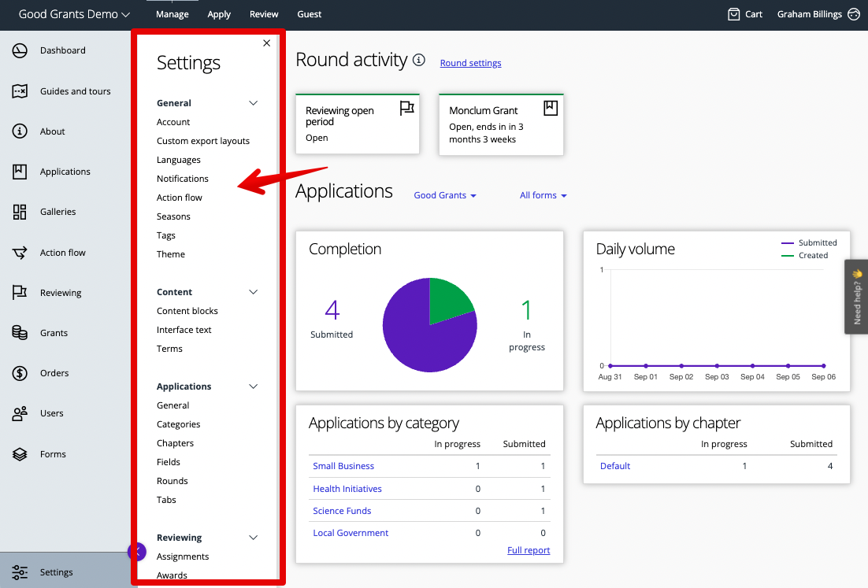The image size is (868, 588).
Task: Open the Local Government category link
Action: point(351,533)
